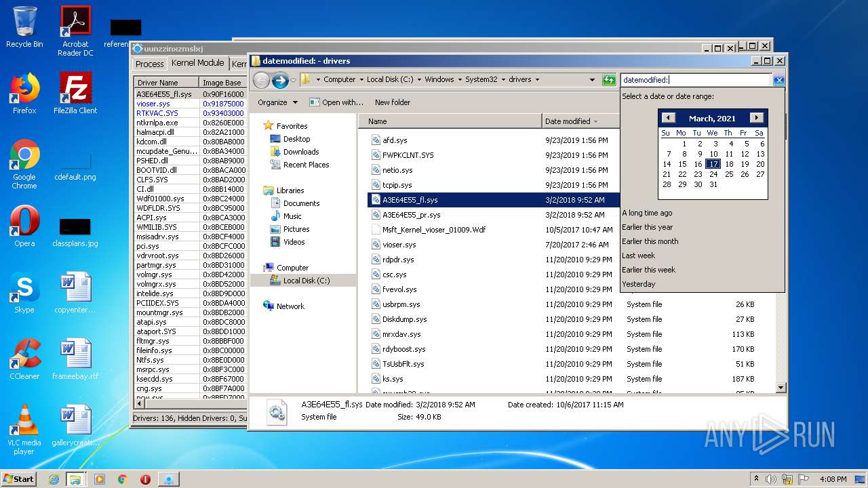Go forward with the Explorer forward arrow

(280, 80)
